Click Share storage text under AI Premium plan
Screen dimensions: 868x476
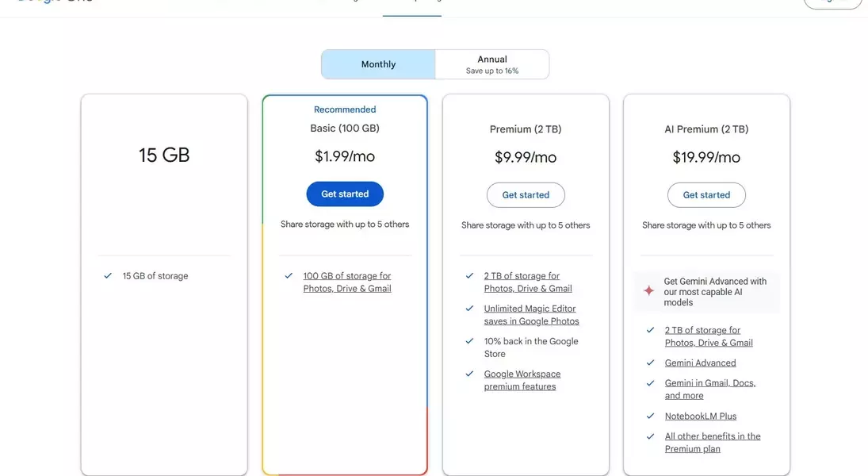(x=706, y=225)
